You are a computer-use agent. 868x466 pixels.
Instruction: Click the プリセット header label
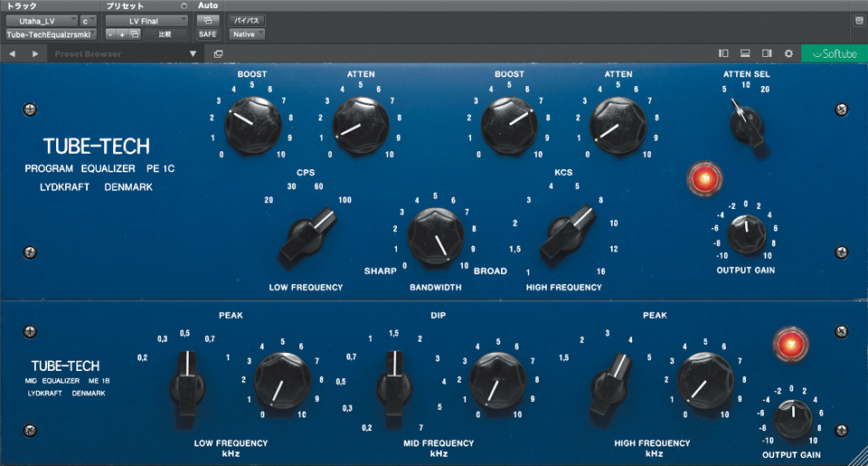click(x=125, y=5)
